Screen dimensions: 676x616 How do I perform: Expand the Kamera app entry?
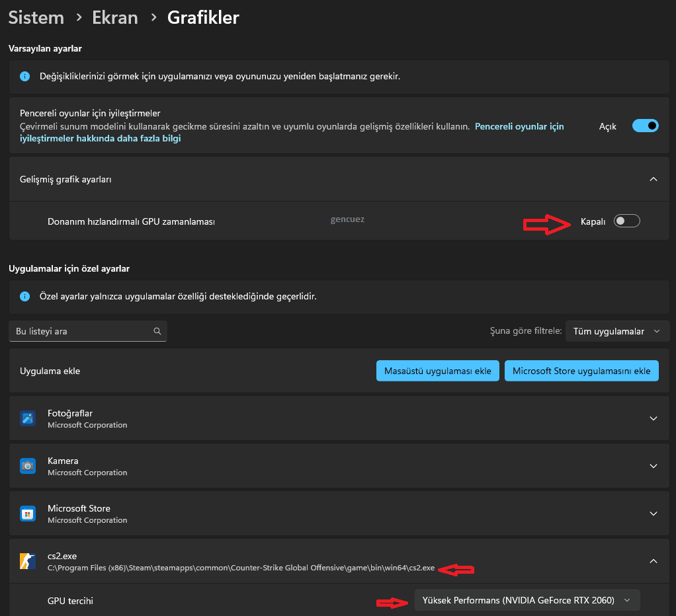653,466
